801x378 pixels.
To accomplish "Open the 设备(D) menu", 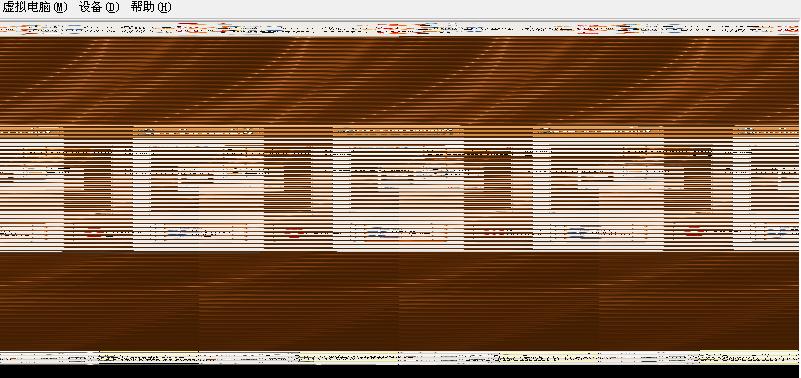I will tap(99, 7).
